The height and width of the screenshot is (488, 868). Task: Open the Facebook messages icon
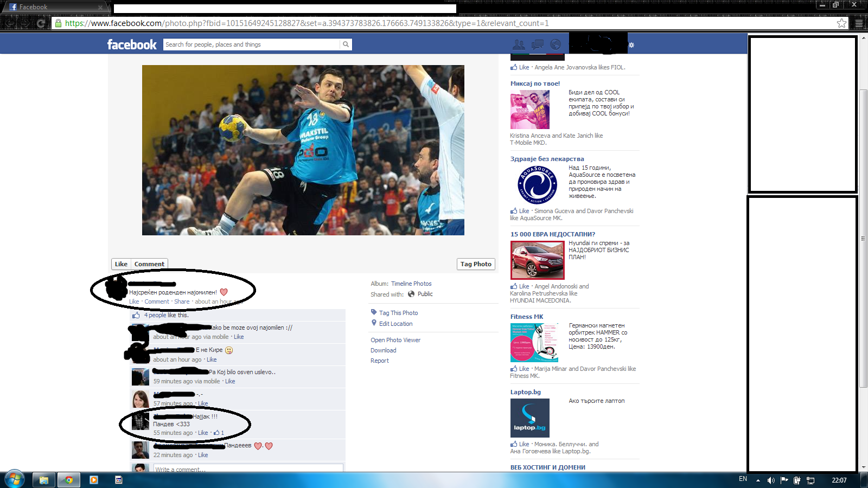pyautogui.click(x=537, y=44)
